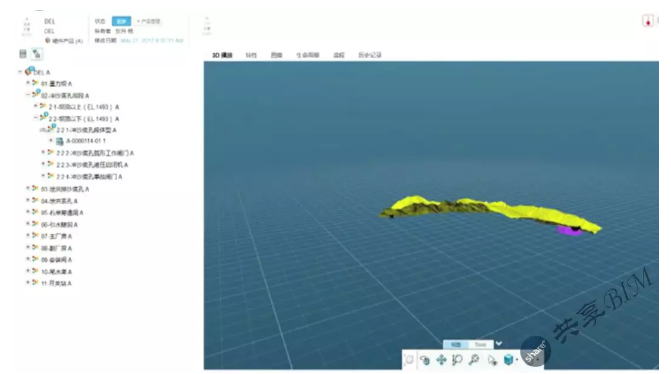Click the structure icon of node 02
671x374 pixels.
coord(36,94)
